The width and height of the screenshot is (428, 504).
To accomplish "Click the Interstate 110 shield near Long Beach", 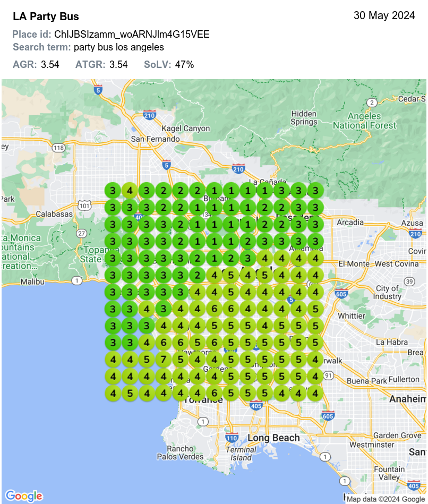I will click(232, 438).
